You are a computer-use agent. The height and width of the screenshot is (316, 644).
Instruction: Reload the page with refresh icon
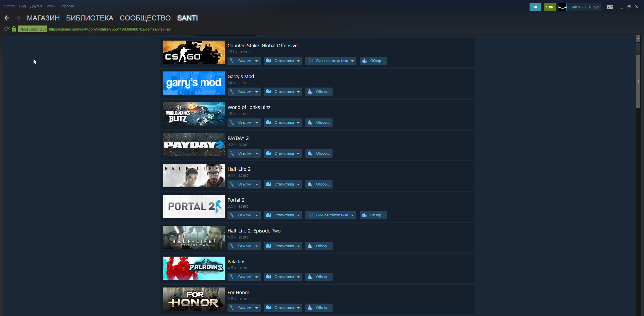pyautogui.click(x=7, y=29)
